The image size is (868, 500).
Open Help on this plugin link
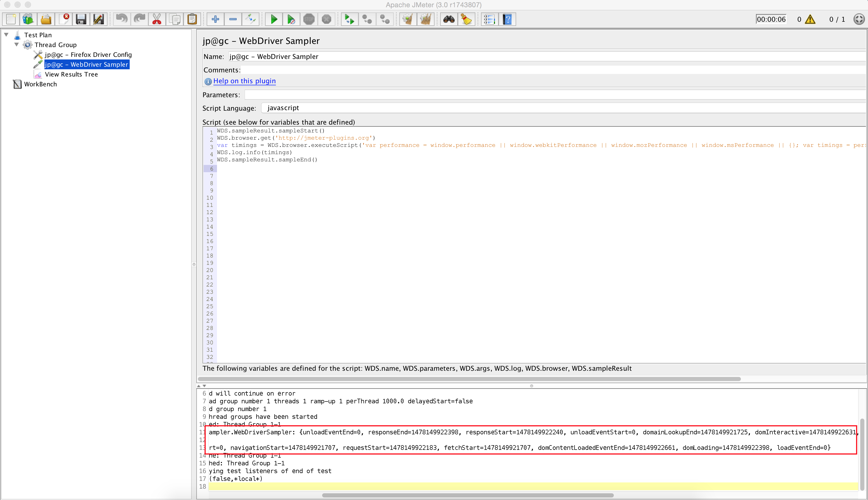pyautogui.click(x=244, y=81)
